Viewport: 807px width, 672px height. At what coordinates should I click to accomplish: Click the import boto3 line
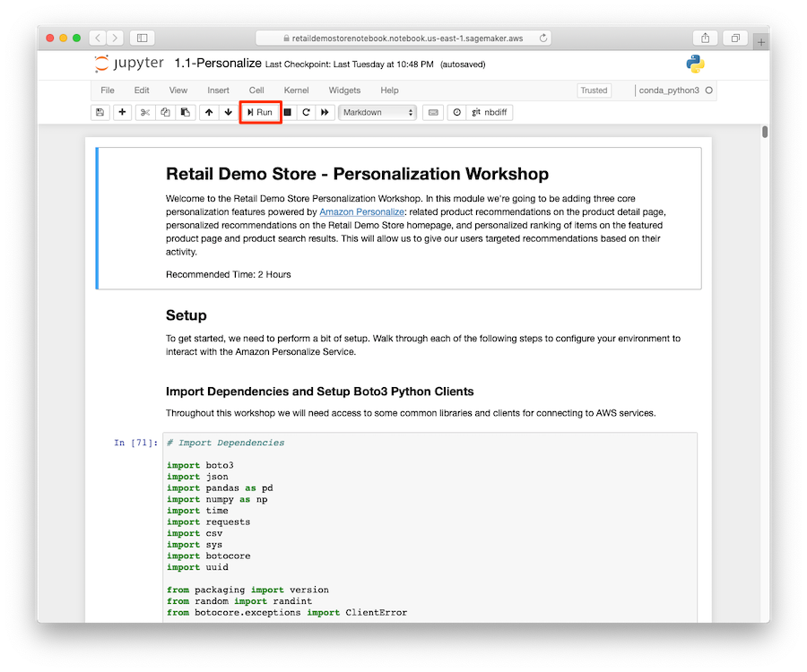point(200,465)
